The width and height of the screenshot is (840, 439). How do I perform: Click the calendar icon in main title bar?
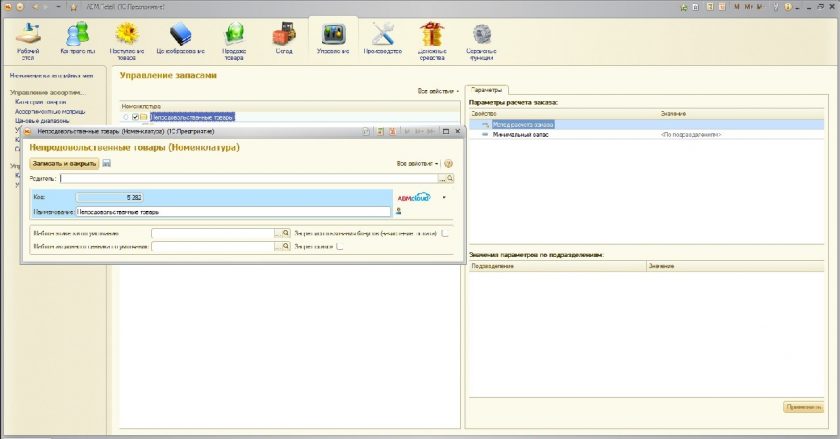coord(722,7)
